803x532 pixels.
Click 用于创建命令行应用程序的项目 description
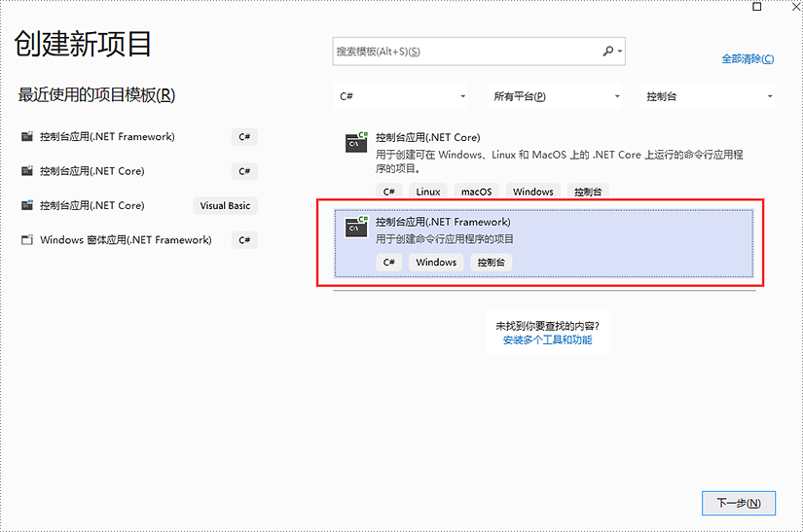(445, 239)
